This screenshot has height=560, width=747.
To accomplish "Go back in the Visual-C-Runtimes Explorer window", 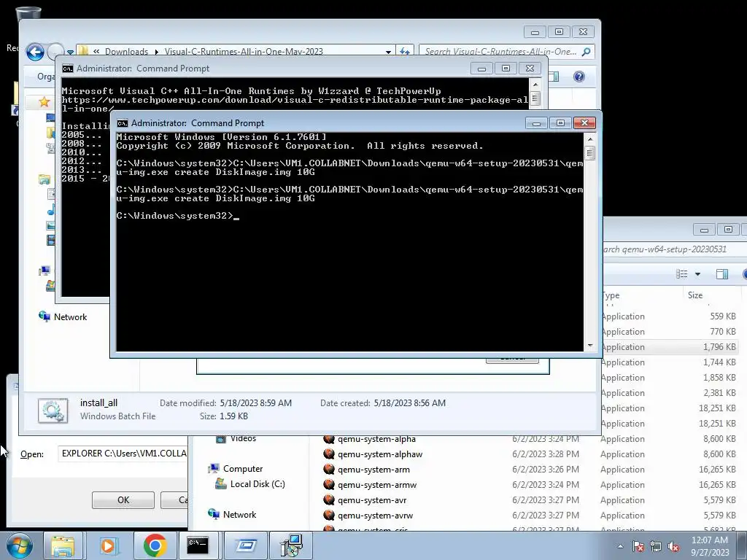I will pos(35,52).
